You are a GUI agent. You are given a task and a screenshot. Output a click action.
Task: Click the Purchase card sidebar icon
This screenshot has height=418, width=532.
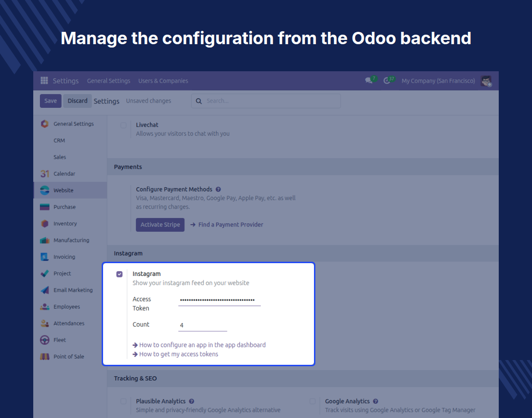(x=45, y=207)
